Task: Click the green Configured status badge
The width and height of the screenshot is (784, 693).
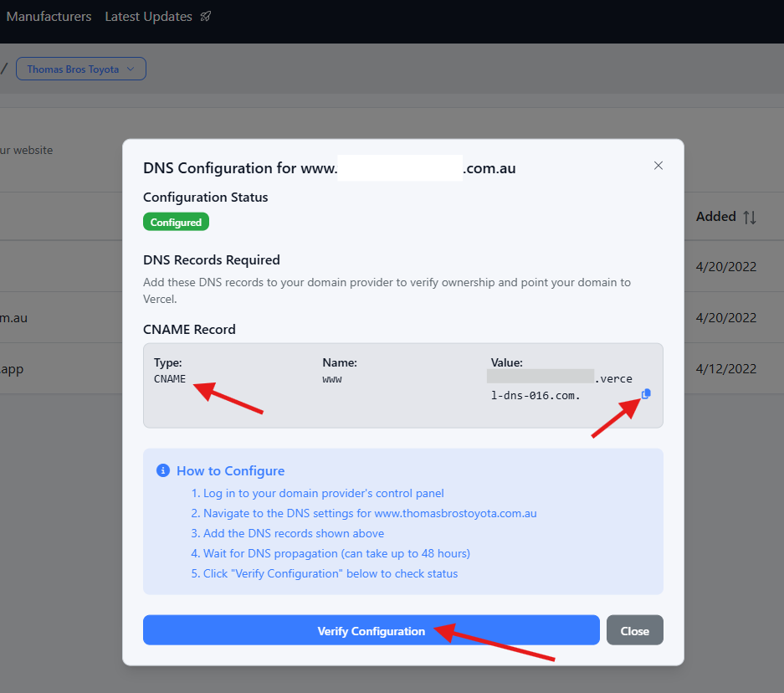Action: [176, 223]
